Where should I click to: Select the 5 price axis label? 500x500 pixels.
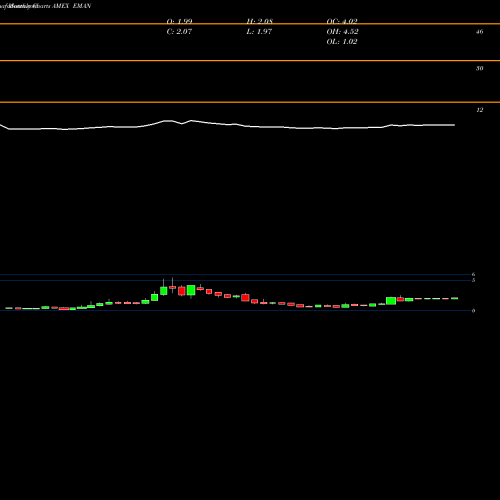[473, 280]
